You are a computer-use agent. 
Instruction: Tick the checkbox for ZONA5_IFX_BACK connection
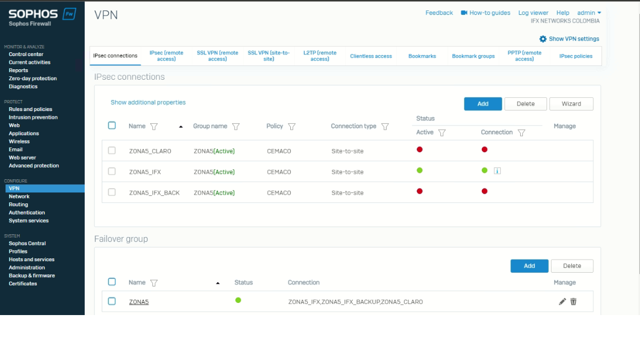pos(112,192)
